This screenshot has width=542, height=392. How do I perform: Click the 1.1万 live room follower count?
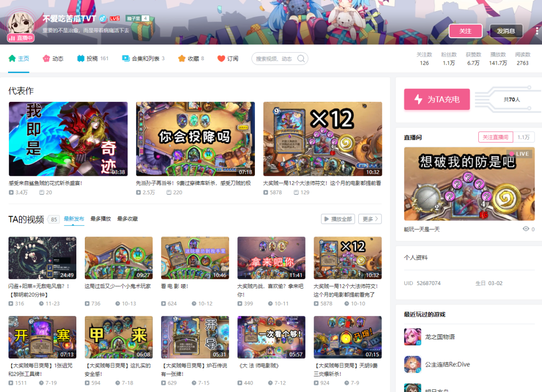pyautogui.click(x=523, y=137)
